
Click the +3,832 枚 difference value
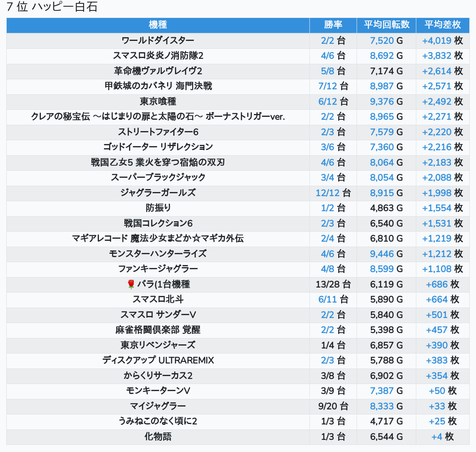click(x=443, y=56)
